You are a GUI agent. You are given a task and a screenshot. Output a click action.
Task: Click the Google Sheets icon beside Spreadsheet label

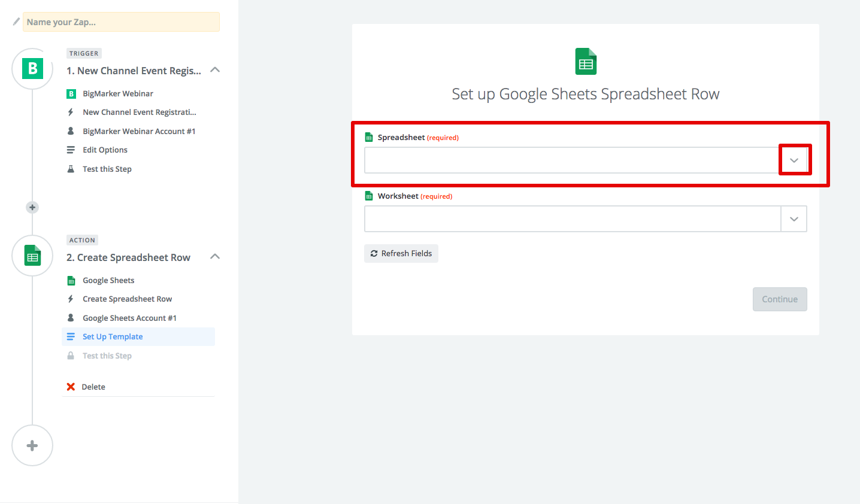[369, 137]
